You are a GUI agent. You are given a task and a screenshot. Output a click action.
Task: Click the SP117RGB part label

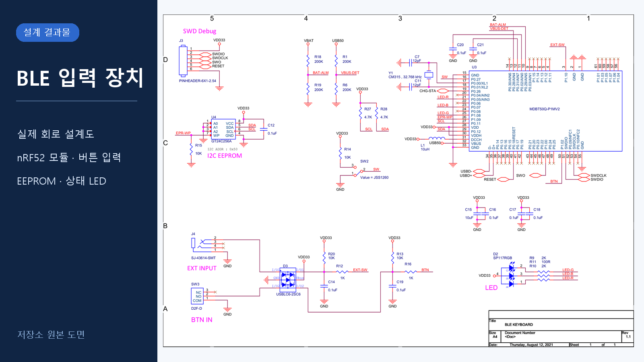pyautogui.click(x=503, y=258)
